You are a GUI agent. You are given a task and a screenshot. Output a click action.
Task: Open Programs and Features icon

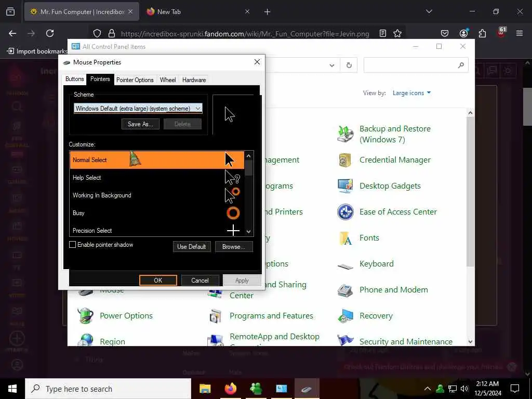[215, 316]
